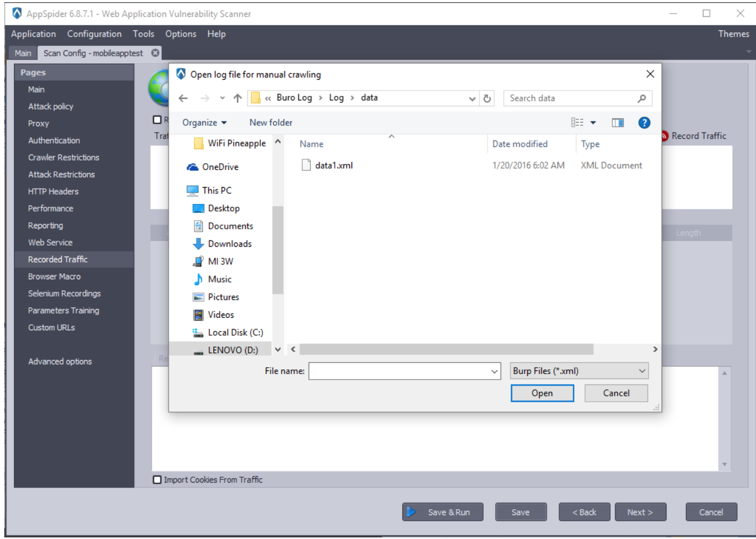Go up one folder level
This screenshot has height=539, width=756.
[238, 98]
